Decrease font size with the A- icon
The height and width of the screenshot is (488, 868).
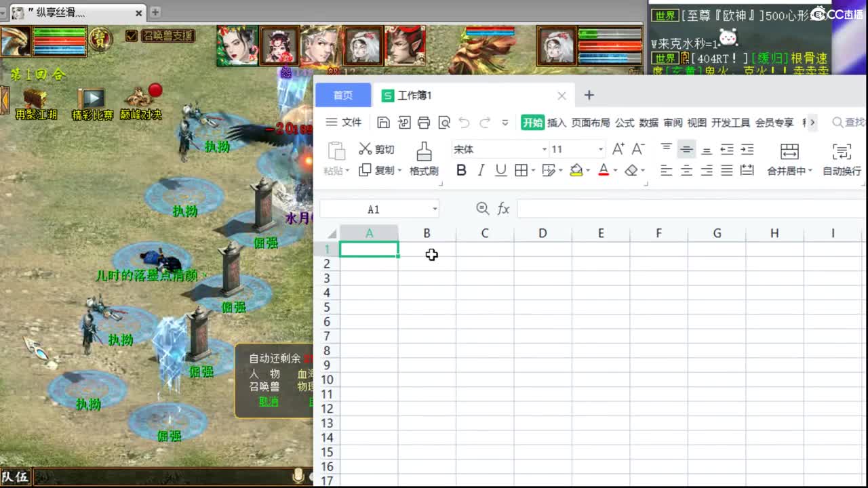pos(638,149)
